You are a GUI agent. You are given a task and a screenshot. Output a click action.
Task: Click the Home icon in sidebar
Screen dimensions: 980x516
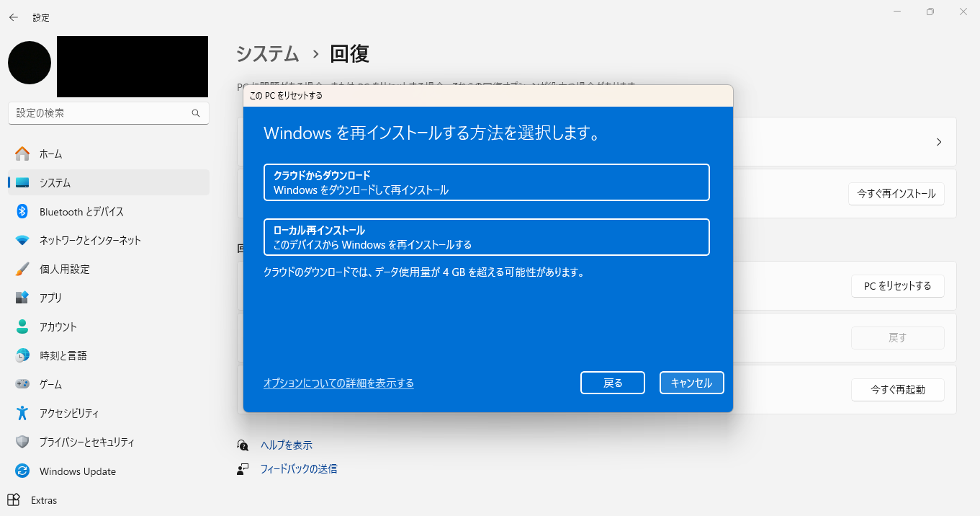click(x=22, y=154)
